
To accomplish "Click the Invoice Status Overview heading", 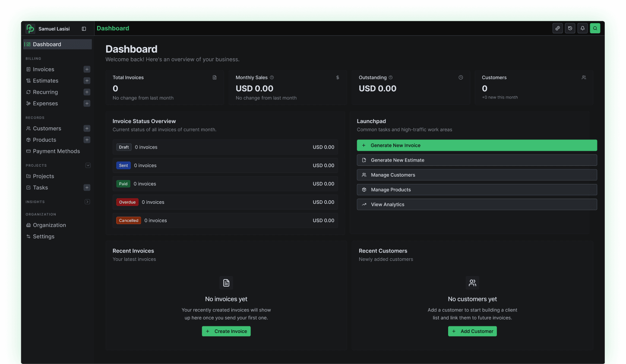I will pos(144,121).
